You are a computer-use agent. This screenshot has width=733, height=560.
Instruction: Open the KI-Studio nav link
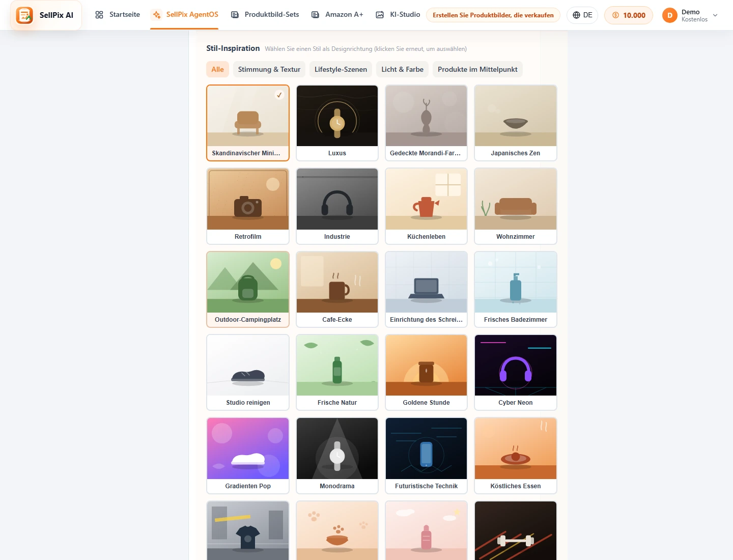(398, 15)
